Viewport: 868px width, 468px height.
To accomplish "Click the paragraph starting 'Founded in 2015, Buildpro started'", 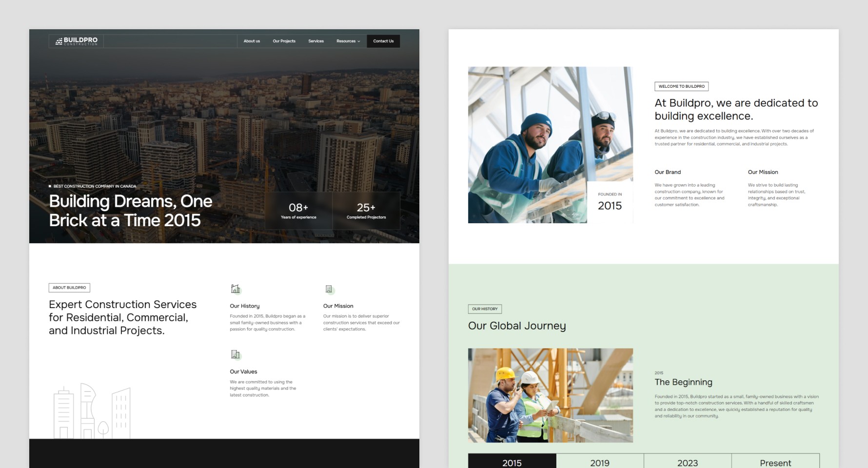I will [736, 406].
